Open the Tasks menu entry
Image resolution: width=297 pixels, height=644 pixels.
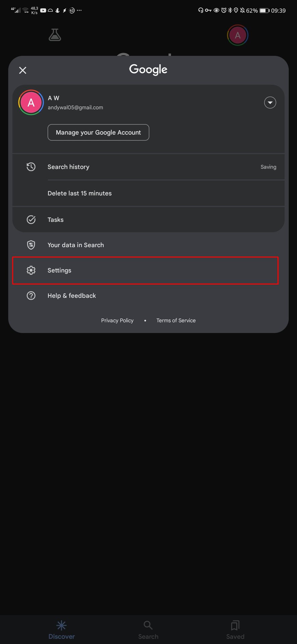click(56, 220)
